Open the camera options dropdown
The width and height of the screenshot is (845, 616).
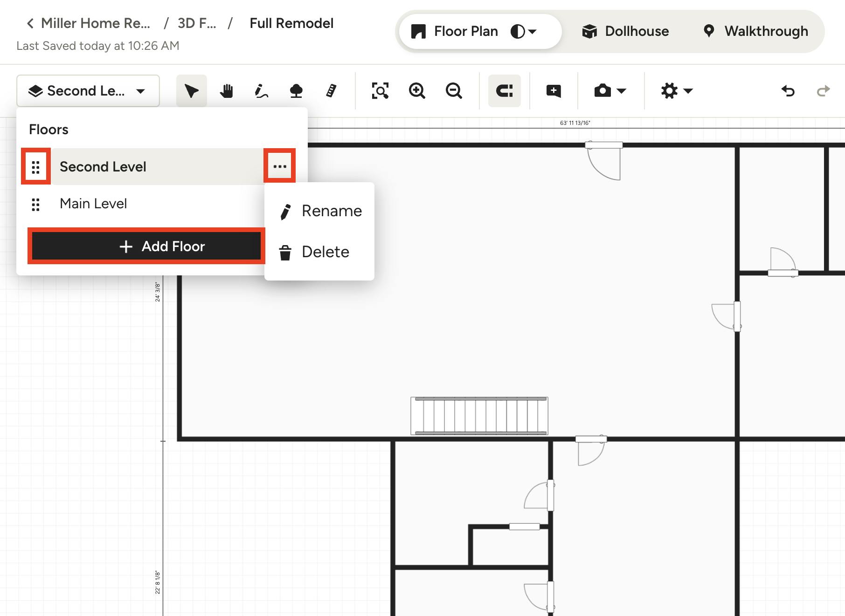point(610,91)
